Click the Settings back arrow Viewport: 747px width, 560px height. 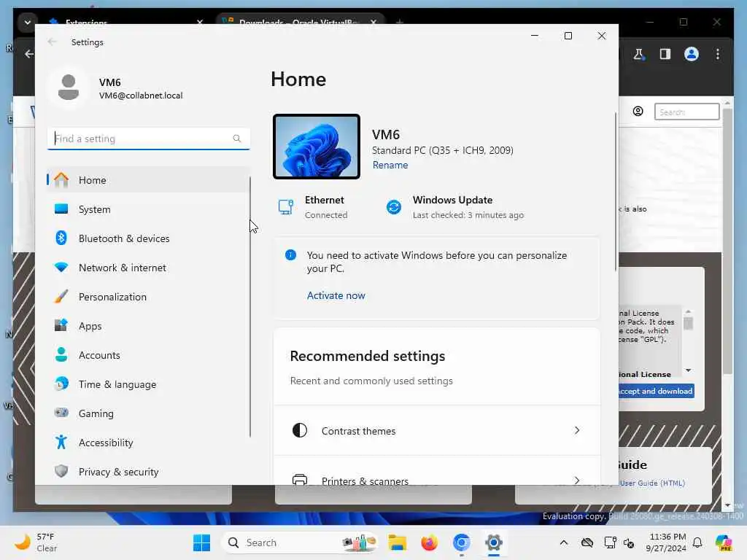[x=52, y=42]
